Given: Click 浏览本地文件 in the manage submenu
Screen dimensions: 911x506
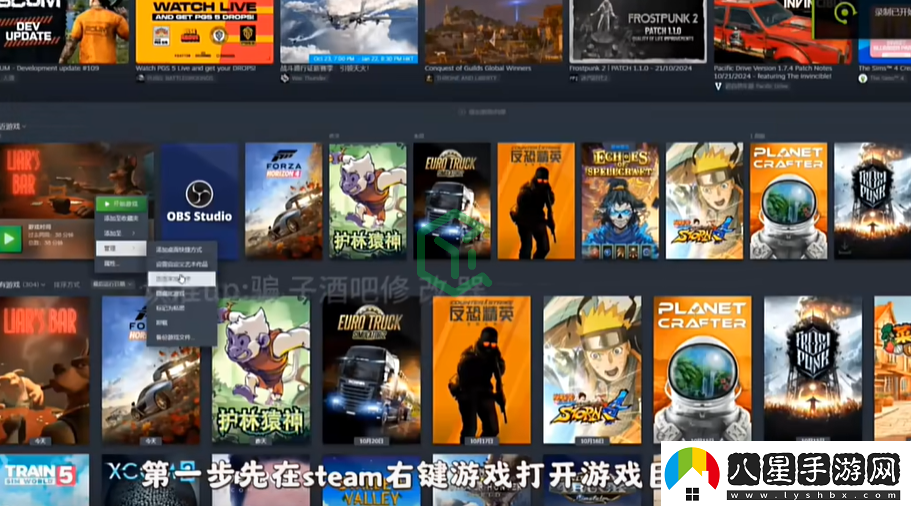Looking at the screenshot, I should 181,279.
